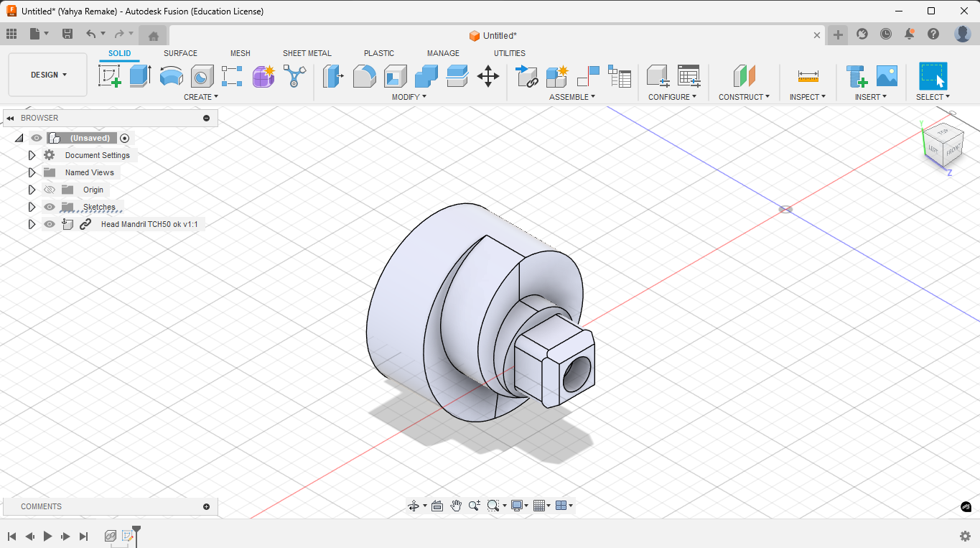Select the Pan hand tool
The width and height of the screenshot is (980, 548).
click(456, 506)
